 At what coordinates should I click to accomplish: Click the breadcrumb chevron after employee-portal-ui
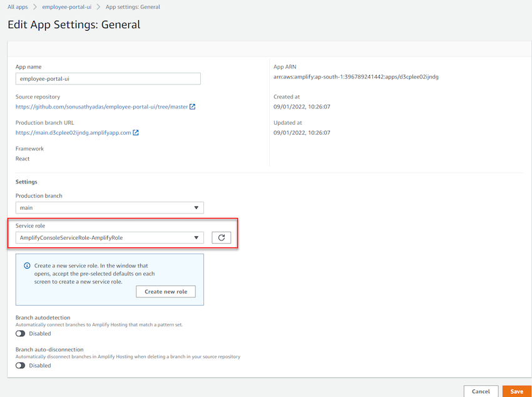pos(98,7)
